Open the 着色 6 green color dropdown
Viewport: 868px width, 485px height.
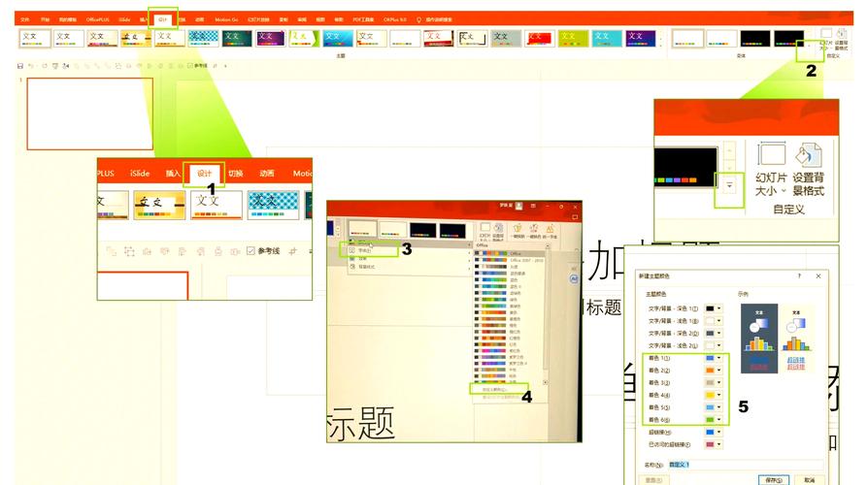tap(718, 420)
